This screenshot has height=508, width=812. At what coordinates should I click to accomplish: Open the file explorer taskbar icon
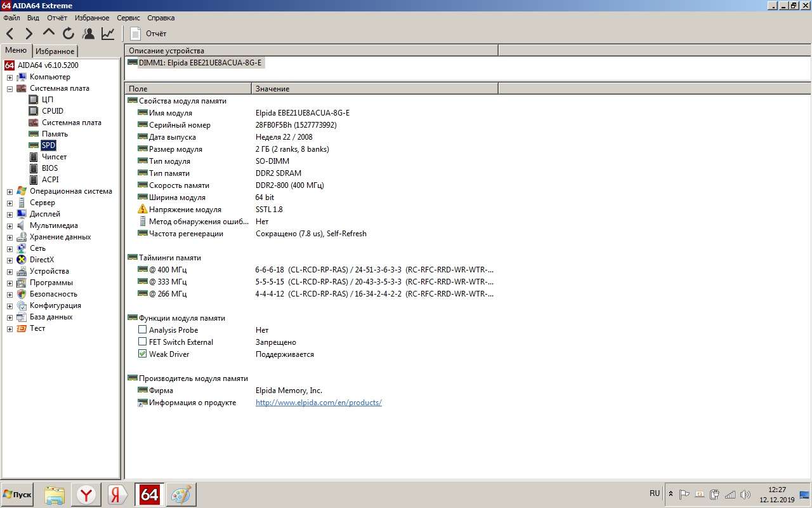55,495
